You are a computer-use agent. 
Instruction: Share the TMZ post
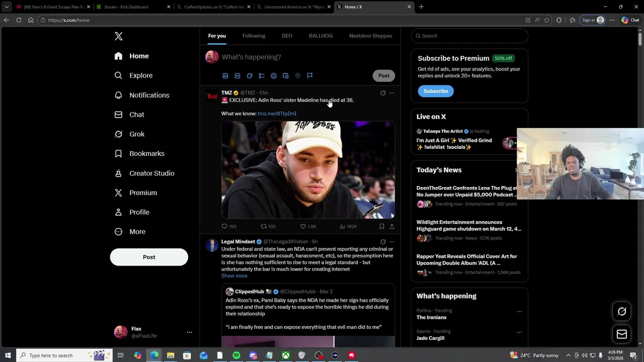[x=392, y=226]
